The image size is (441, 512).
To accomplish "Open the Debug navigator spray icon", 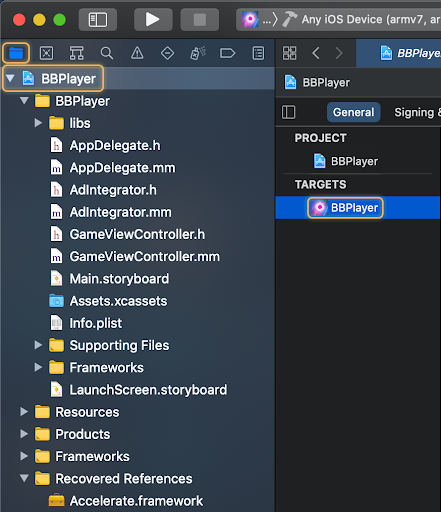I will [198, 53].
